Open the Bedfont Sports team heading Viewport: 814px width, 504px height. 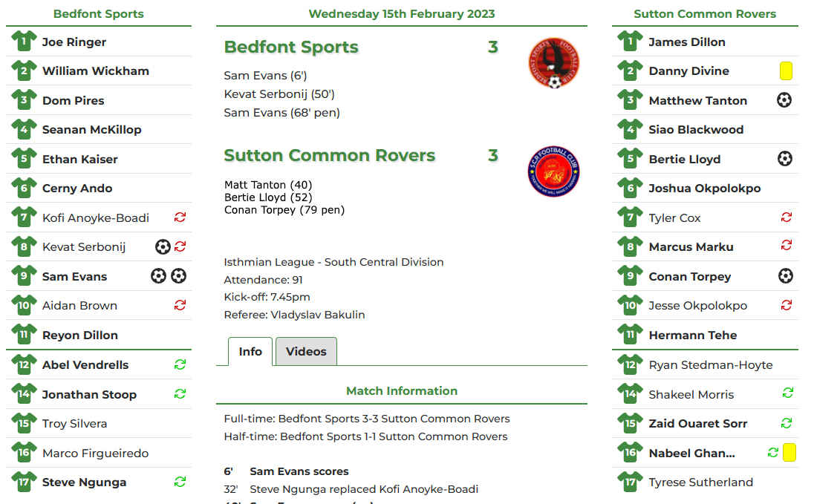pos(291,46)
